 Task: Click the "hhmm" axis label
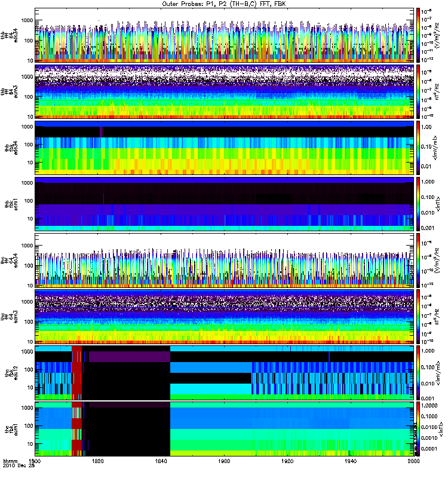point(10,461)
